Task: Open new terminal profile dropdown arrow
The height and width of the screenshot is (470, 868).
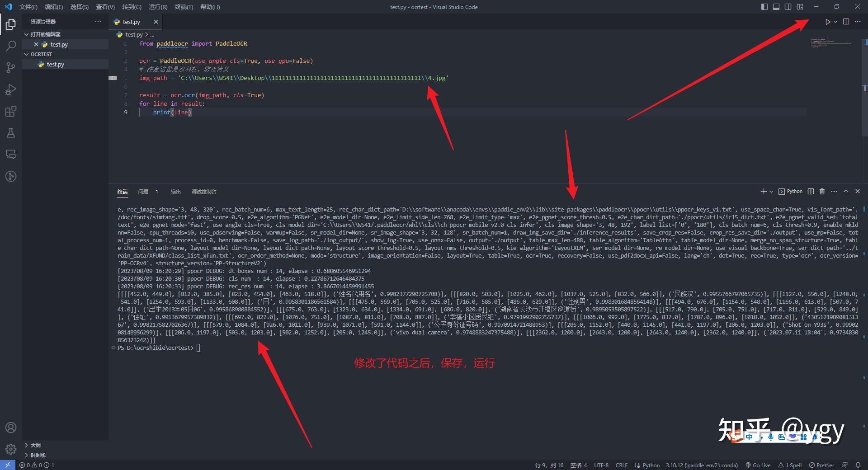Action: [771, 192]
